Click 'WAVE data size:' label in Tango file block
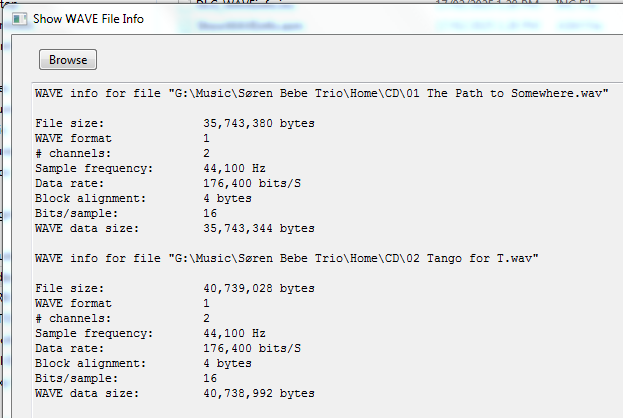 87,393
